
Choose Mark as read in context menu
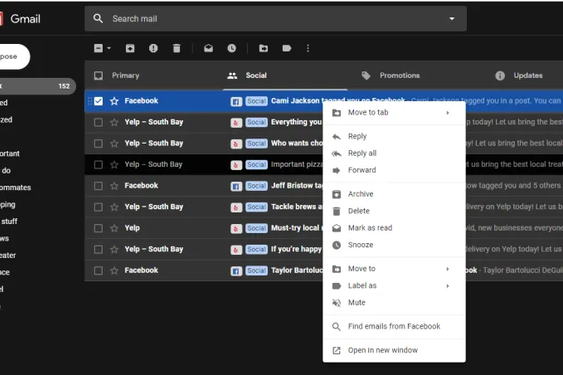click(394, 228)
